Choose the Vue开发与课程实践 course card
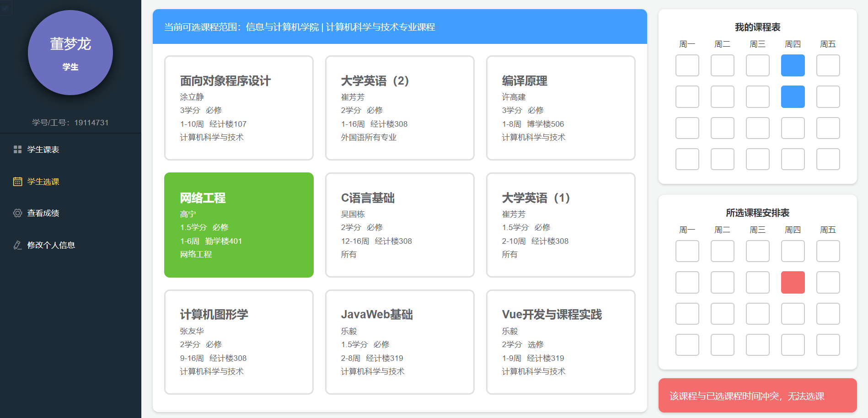The height and width of the screenshot is (418, 868). tap(561, 342)
